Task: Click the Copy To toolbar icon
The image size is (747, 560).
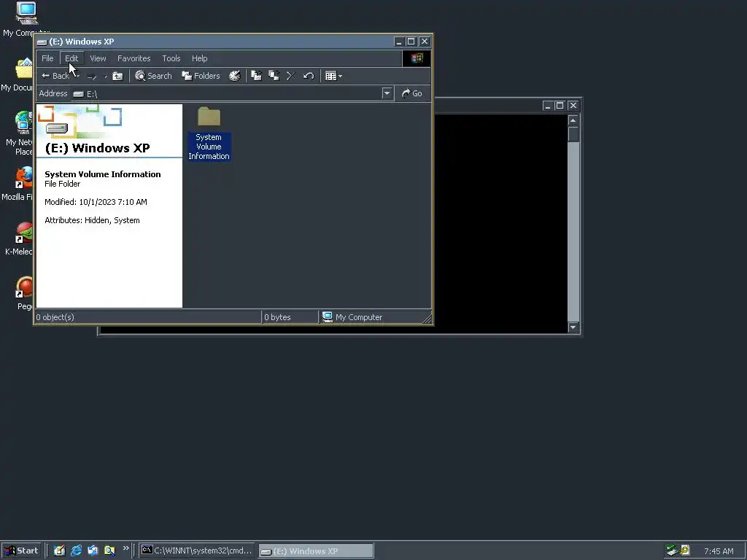Action: pos(274,76)
